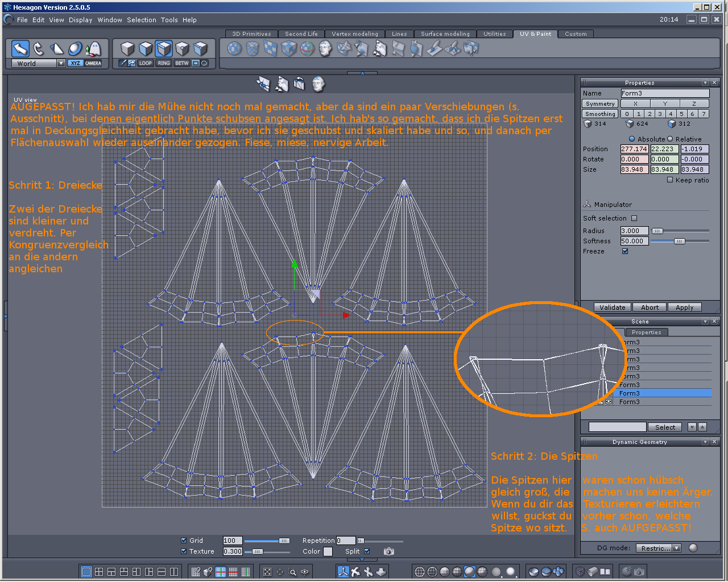Click the Softness slider handle
728x582 pixels.
[679, 242]
